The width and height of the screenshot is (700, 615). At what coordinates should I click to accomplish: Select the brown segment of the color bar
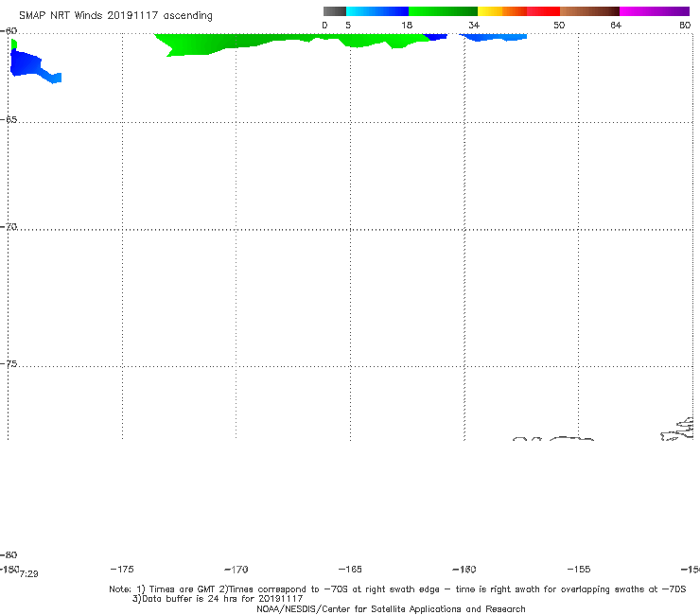tap(589, 11)
